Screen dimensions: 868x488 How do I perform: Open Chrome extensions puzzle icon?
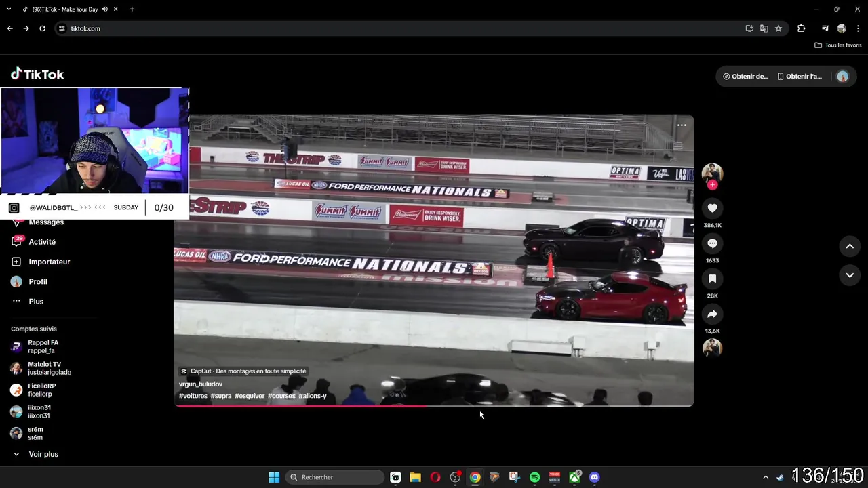[801, 28]
